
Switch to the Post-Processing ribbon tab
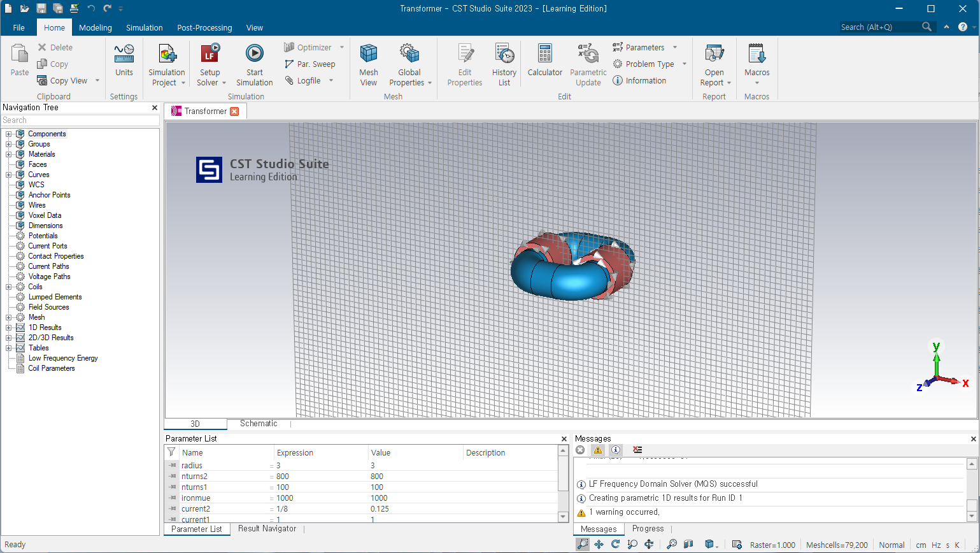click(x=204, y=27)
